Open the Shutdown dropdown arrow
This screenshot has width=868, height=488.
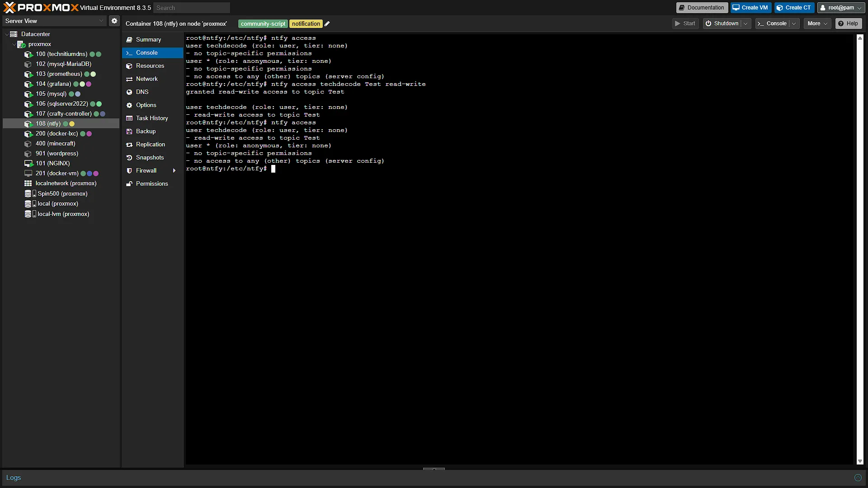point(745,23)
